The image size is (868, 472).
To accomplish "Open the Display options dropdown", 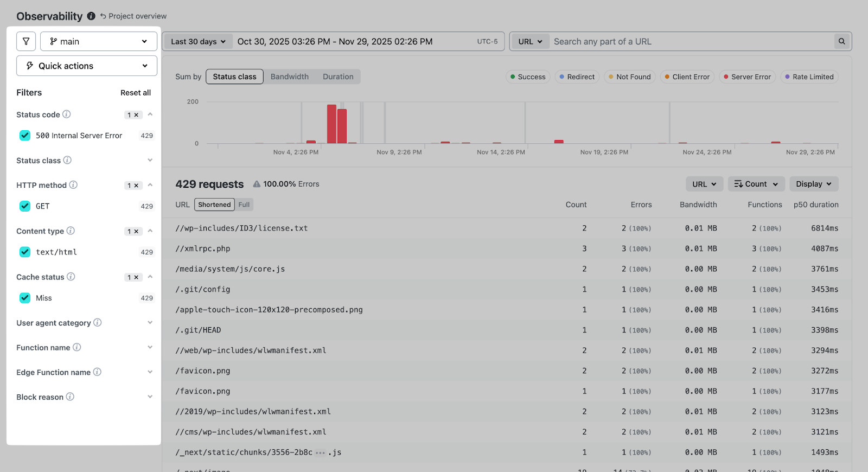I will point(814,184).
